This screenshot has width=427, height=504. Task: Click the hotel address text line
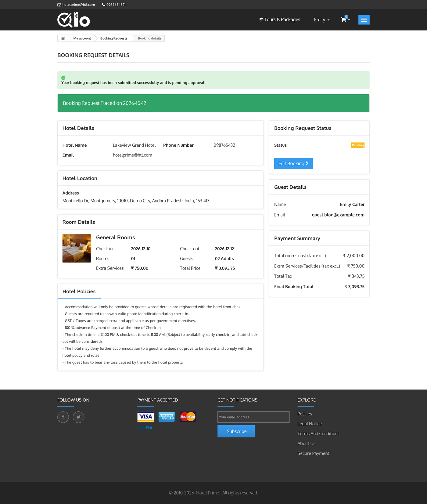click(x=136, y=201)
